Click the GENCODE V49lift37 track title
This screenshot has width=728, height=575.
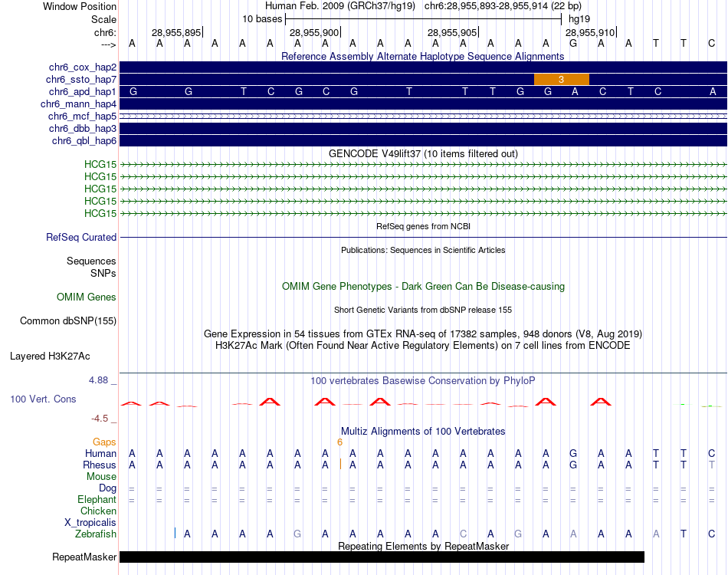point(423,154)
